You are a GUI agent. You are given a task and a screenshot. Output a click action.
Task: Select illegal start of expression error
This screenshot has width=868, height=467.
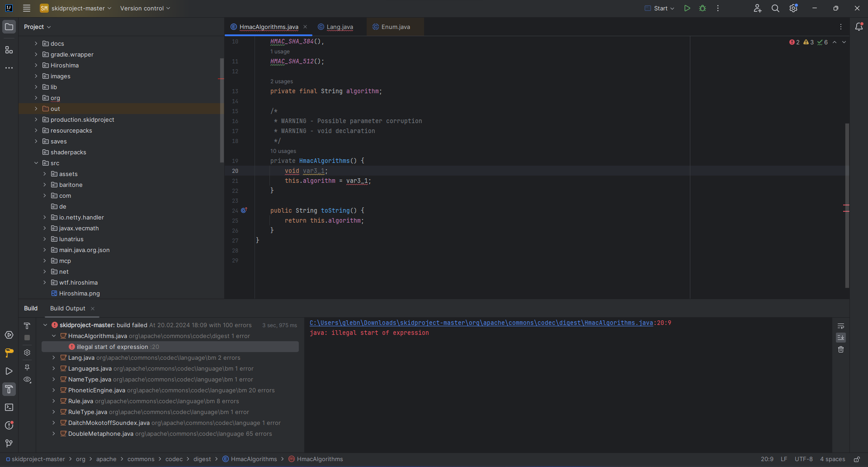[170, 347]
